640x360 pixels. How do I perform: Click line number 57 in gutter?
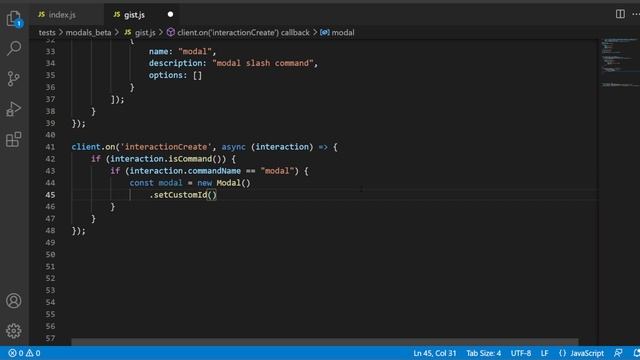click(x=50, y=338)
